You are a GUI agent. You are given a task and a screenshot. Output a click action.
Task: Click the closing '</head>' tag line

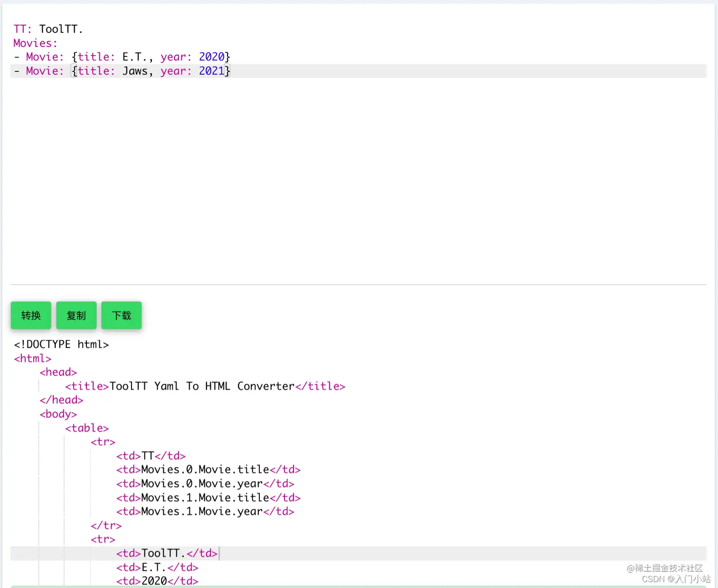pyautogui.click(x=61, y=400)
